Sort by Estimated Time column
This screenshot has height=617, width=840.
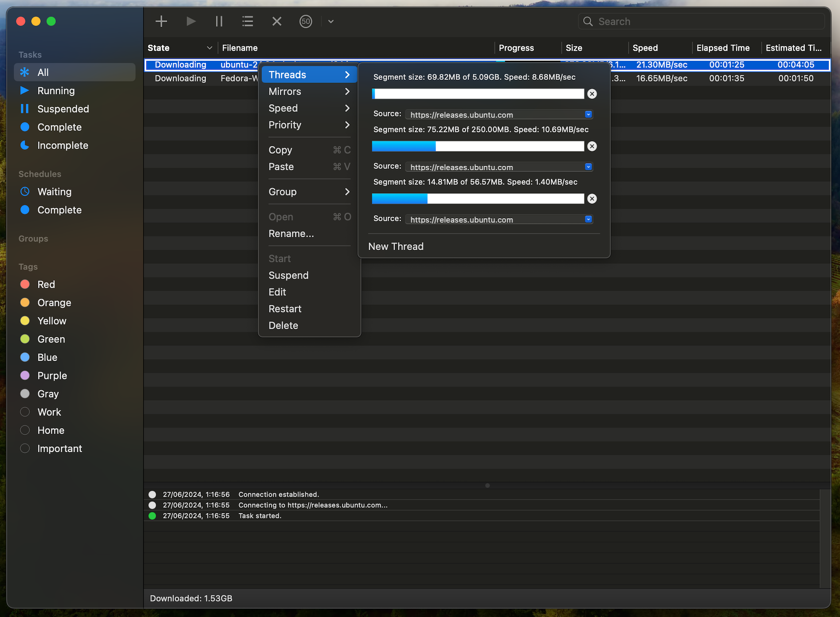pos(796,48)
